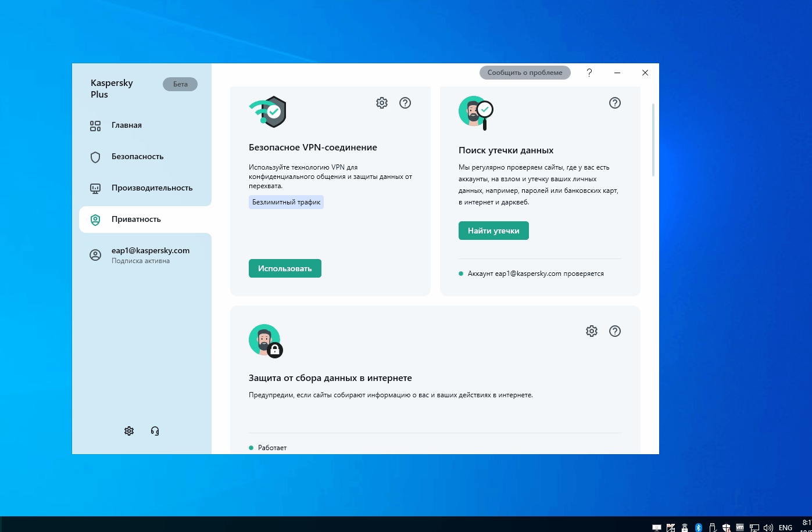
Task: Click the VMware tray icon
Action: (740, 526)
